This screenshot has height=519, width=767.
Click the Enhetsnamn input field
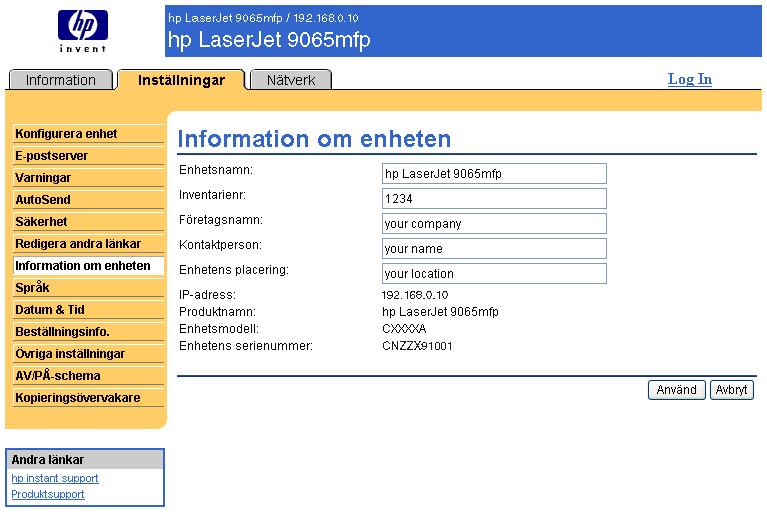coord(494,174)
